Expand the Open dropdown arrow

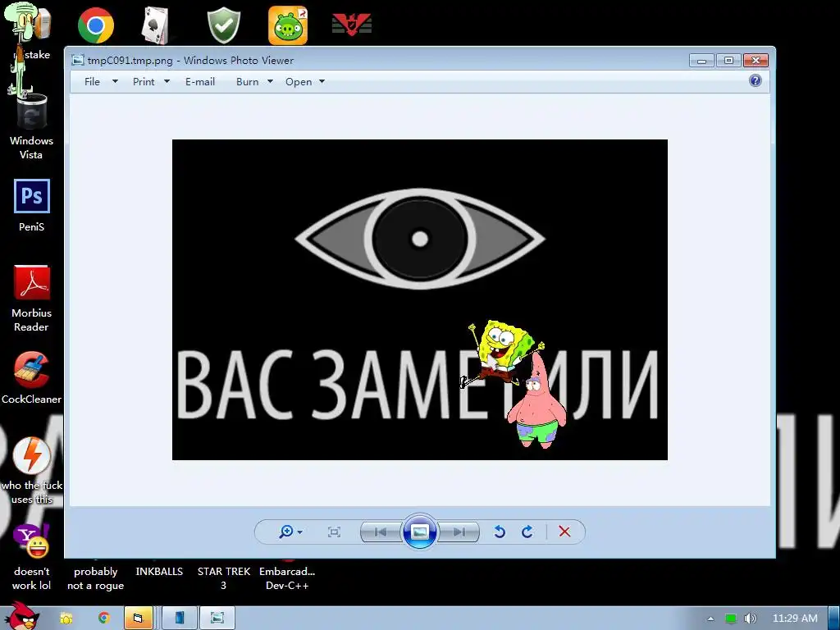pyautogui.click(x=322, y=81)
